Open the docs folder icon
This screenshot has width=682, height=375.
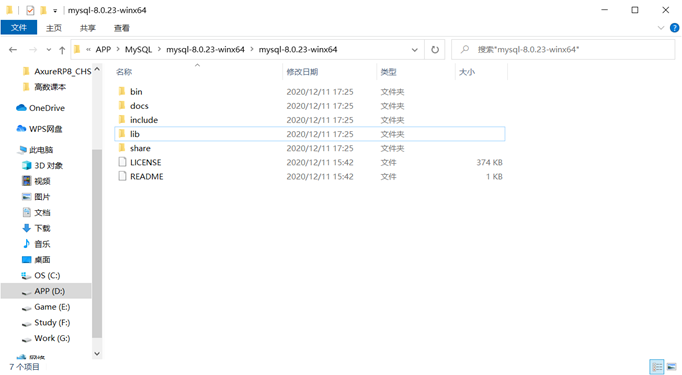click(x=122, y=106)
